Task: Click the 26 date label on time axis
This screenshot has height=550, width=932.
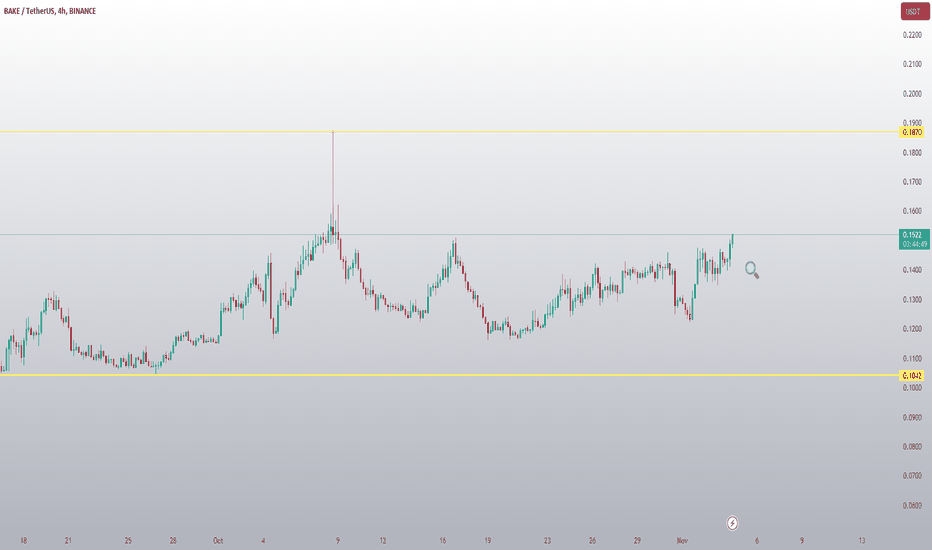Action: click(592, 540)
